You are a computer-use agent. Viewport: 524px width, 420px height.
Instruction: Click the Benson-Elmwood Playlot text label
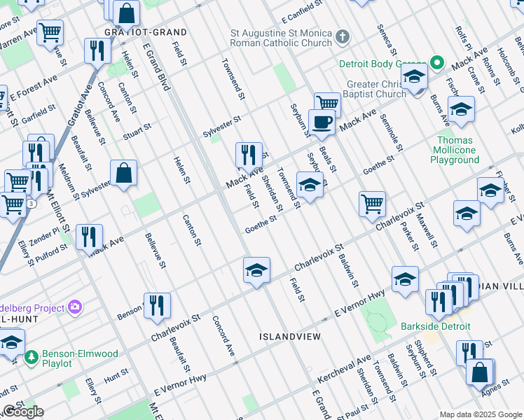pyautogui.click(x=80, y=358)
